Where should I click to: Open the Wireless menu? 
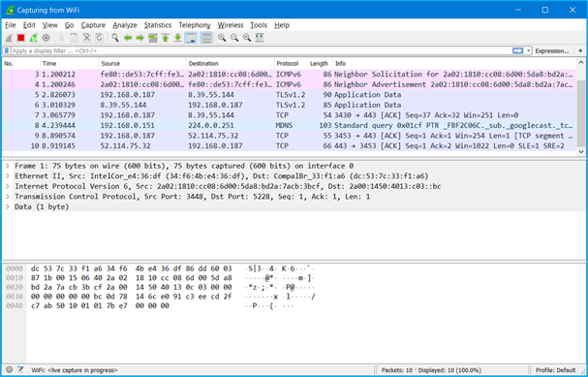click(x=231, y=25)
